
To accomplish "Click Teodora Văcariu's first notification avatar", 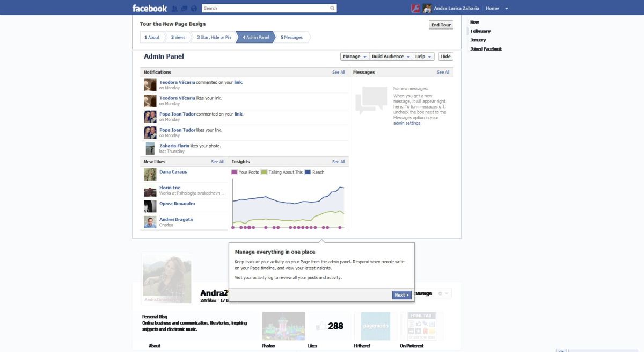I will click(150, 85).
